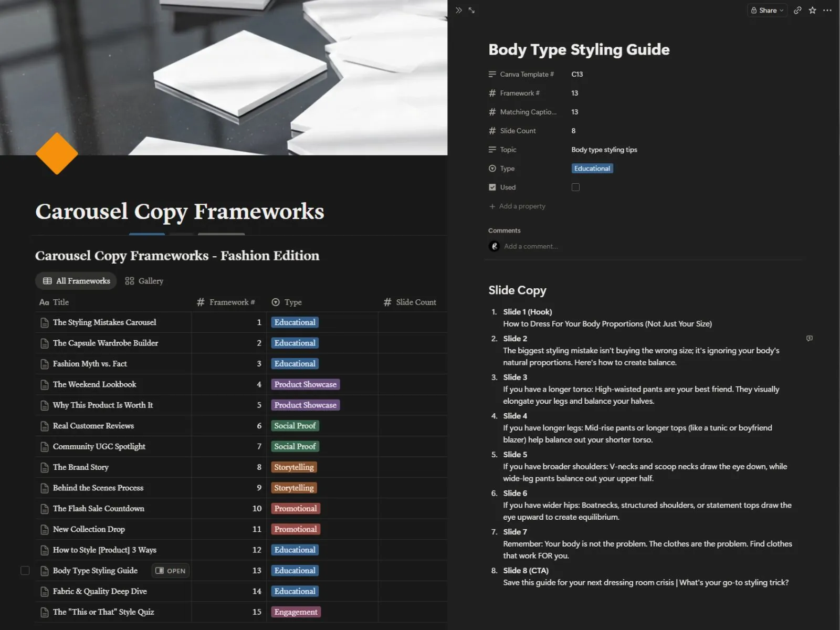
Task: Click the OPEN button on Body Type Styling Guide row
Action: [x=171, y=571]
